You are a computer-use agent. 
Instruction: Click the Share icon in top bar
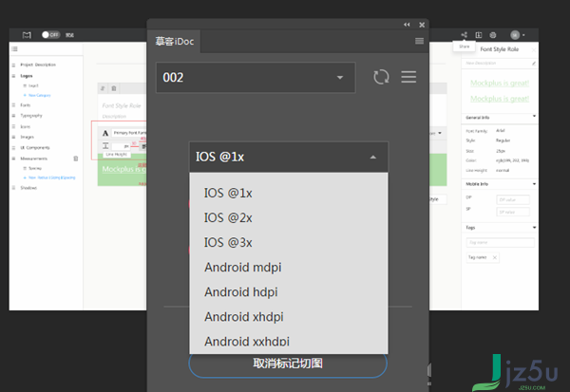(x=465, y=35)
